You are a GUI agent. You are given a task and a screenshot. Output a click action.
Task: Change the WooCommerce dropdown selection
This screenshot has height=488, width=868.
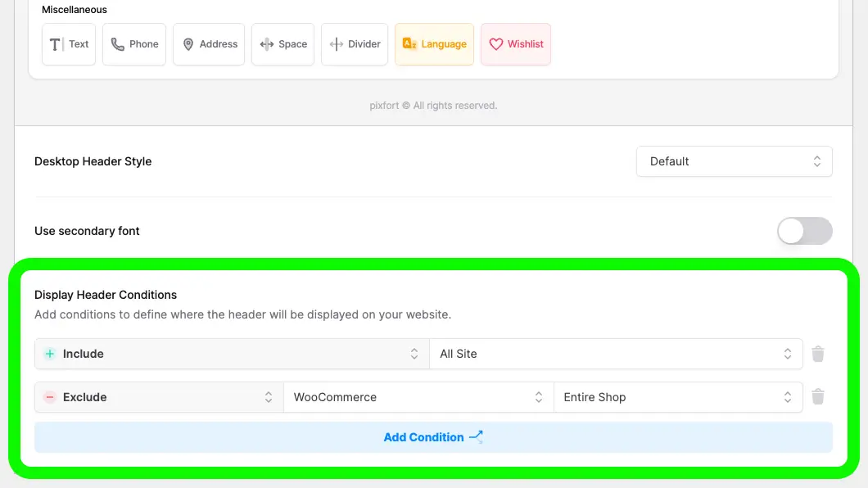pos(418,397)
